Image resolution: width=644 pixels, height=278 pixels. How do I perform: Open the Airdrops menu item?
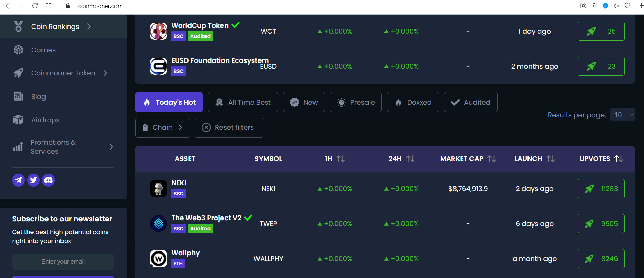(45, 120)
